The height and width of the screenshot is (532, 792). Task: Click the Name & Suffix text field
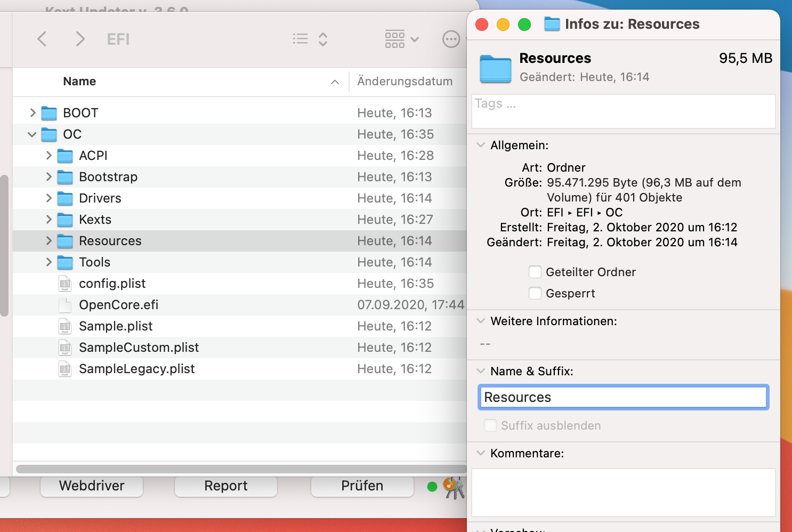click(x=623, y=397)
